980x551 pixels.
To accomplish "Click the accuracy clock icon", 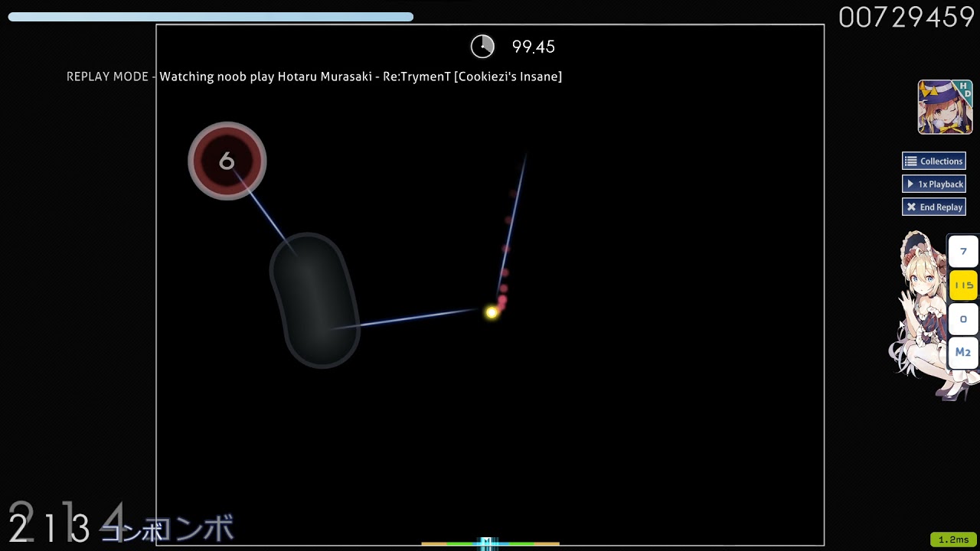I will tap(482, 47).
